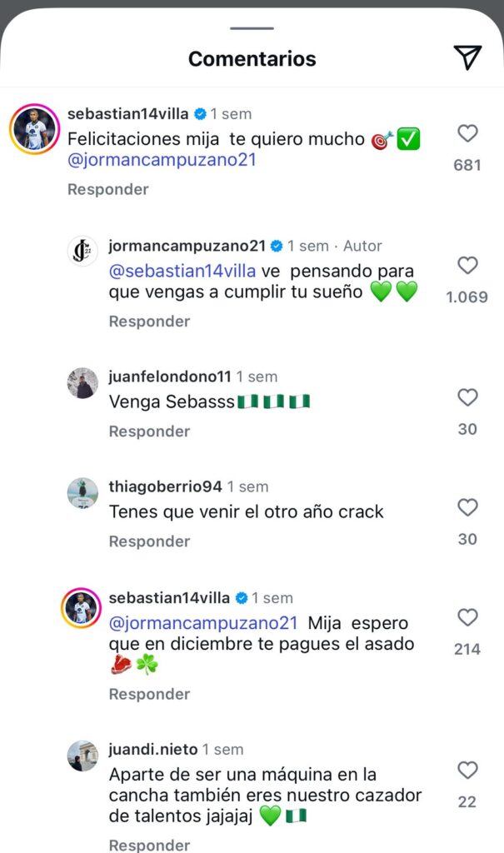The height and width of the screenshot is (853, 504).
Task: Open jormancampuzano21's avatar
Action: [x=82, y=251]
